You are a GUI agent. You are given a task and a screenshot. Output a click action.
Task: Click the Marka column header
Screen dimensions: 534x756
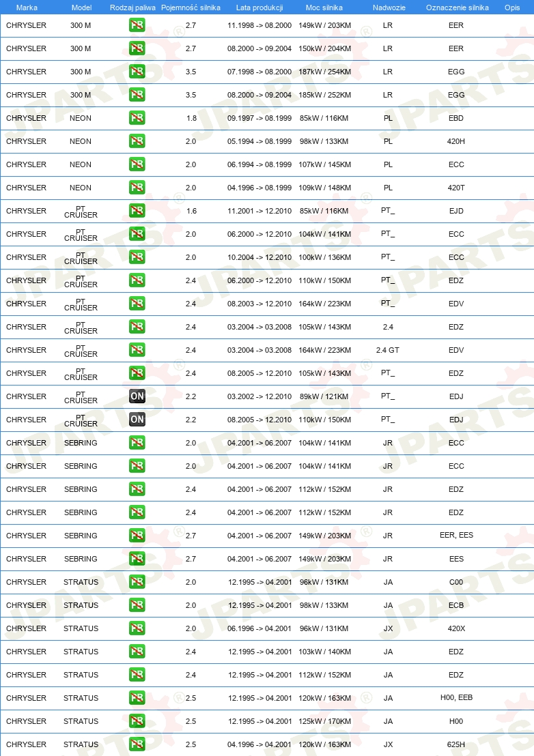point(27,8)
